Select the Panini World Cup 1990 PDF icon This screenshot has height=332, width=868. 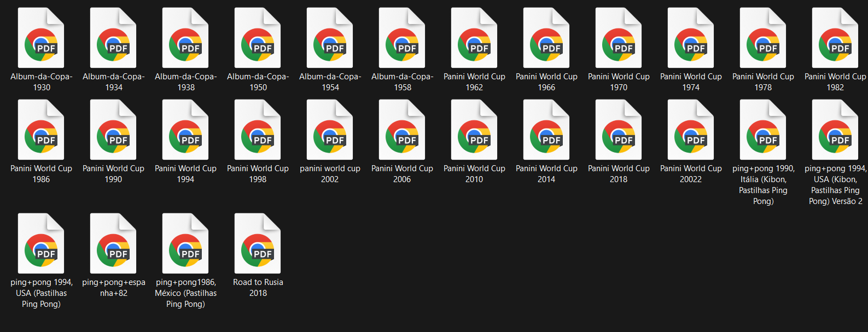(x=113, y=130)
